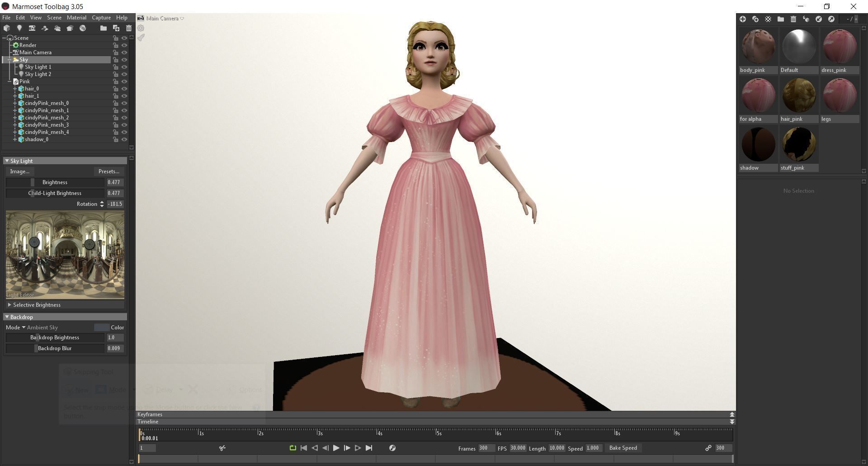Click the Brightness slider
The image size is (868, 466).
pos(55,182)
